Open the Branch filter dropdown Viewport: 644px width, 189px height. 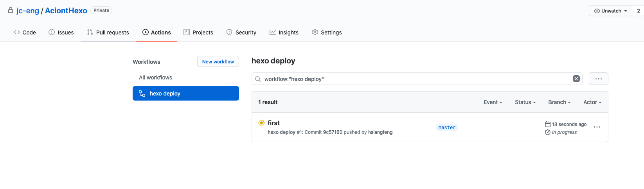559,102
